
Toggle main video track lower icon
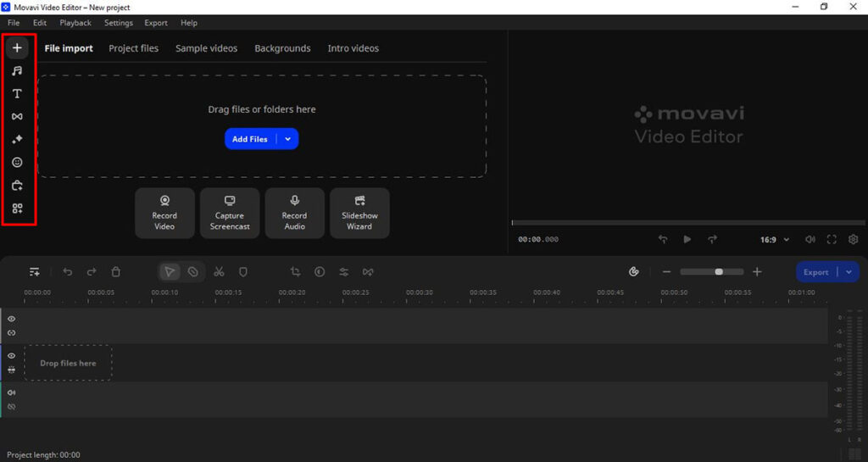[11, 370]
